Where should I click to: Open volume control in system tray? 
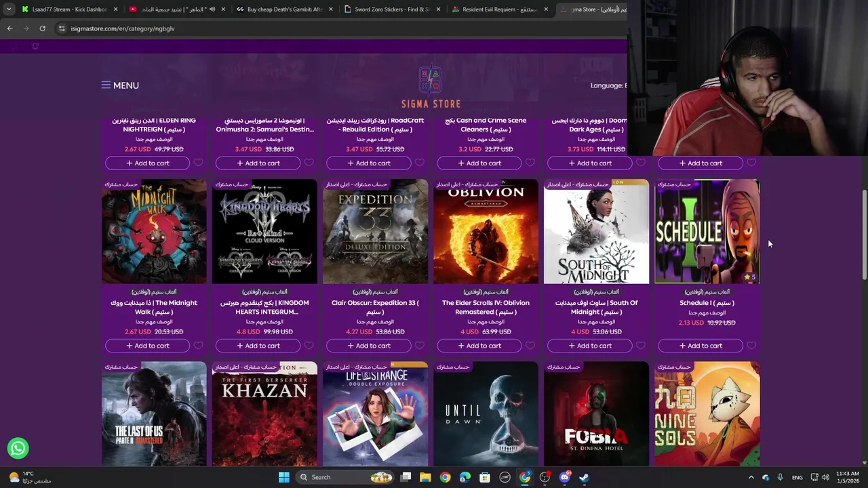[x=825, y=477]
